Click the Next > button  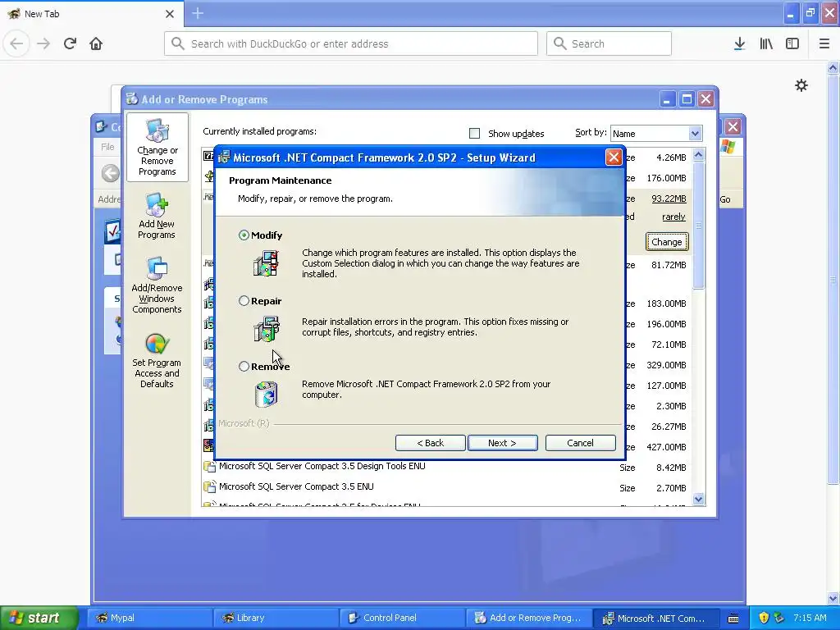click(x=503, y=443)
